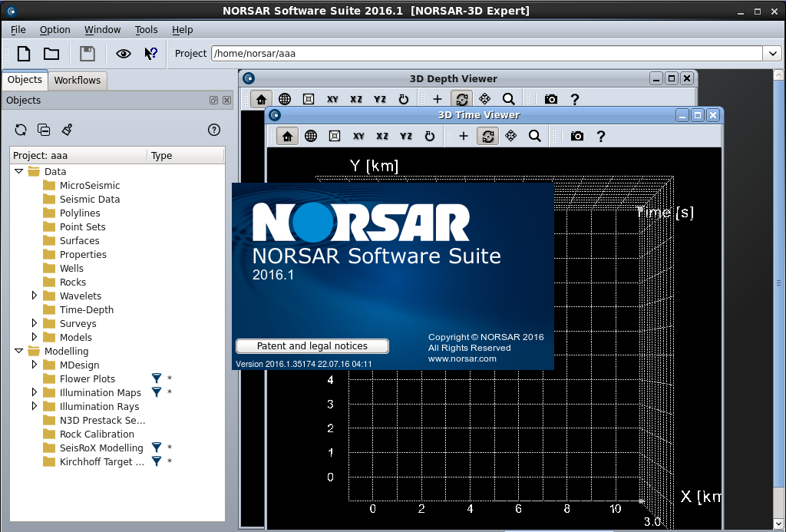Set XY view in 3D Time Viewer
786x532 pixels.
coord(358,136)
